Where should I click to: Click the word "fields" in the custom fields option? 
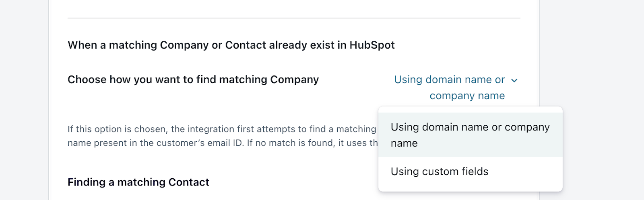[x=475, y=171]
